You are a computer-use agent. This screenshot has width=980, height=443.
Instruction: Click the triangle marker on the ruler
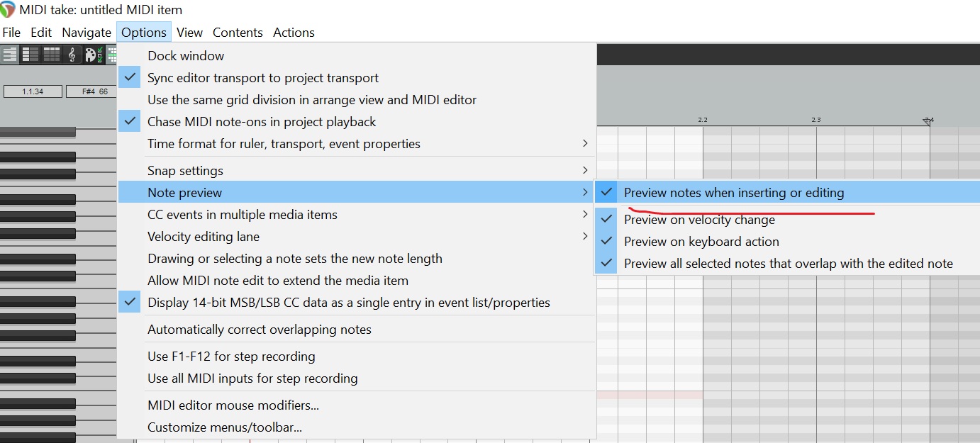926,122
